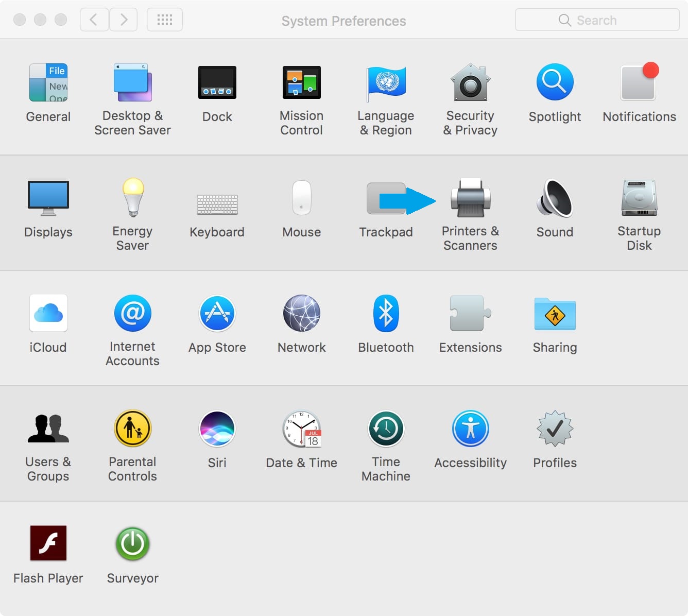Click the minimize window button

pos(40,20)
